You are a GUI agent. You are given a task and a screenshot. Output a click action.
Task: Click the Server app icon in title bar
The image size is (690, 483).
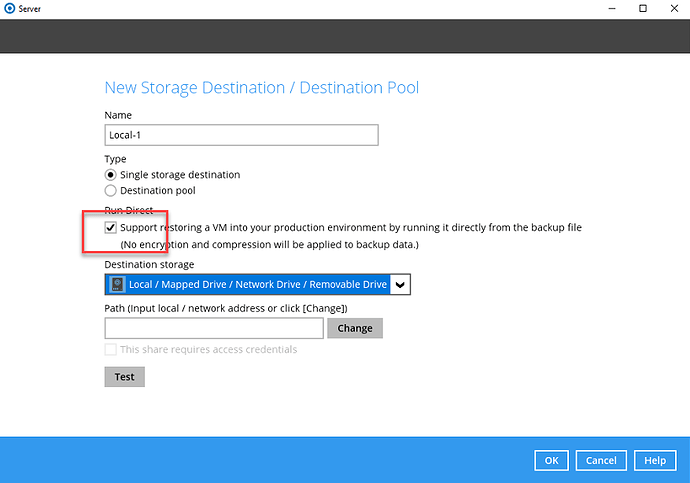pyautogui.click(x=9, y=9)
